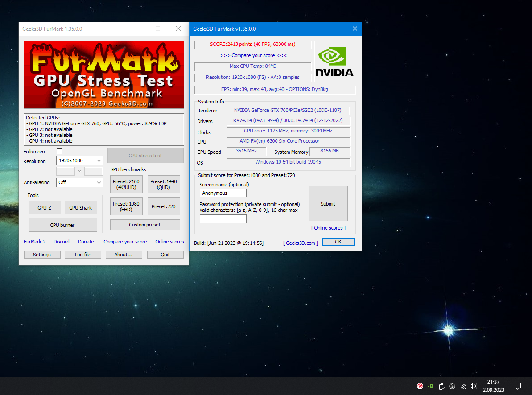This screenshot has width=532, height=395.
Task: Open the NVIDIA tray icon in taskbar
Action: tap(431, 386)
